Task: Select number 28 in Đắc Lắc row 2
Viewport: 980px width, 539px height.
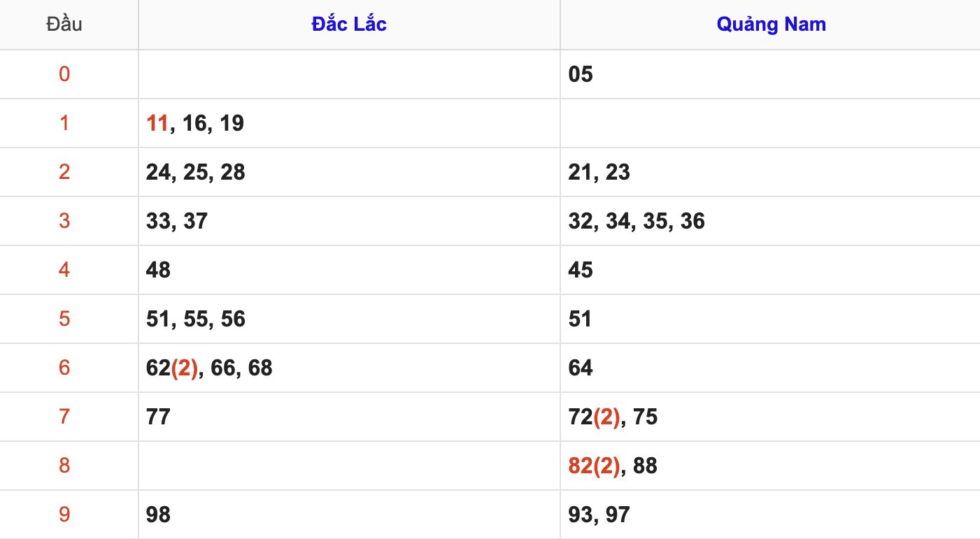Action: (233, 173)
